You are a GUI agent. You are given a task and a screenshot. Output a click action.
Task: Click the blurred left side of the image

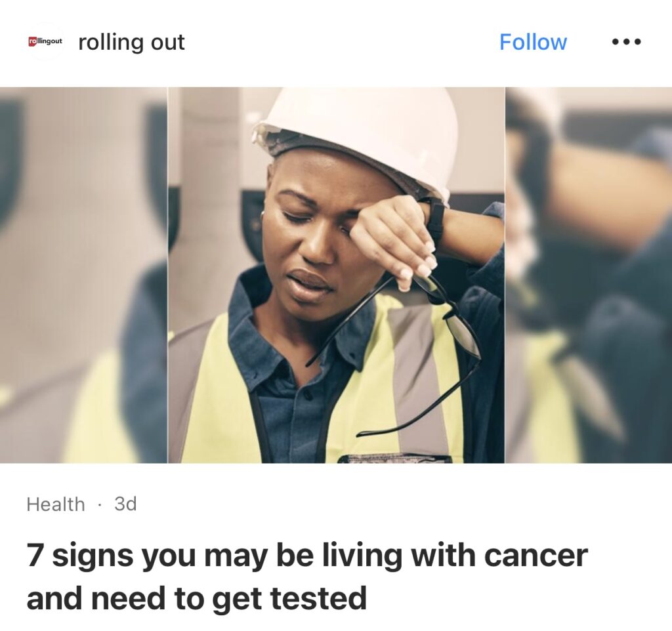coord(83,275)
